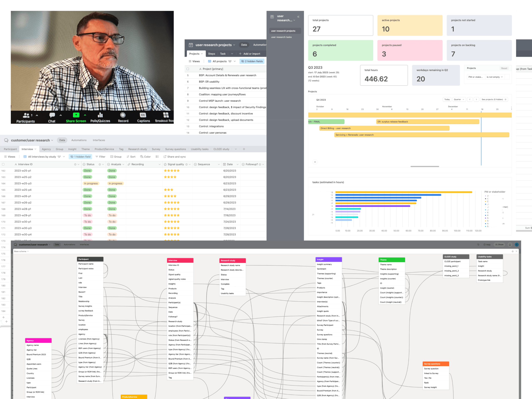Screen dimensions: 532x399
Task: Add project with plus in timeline
Action: point(315,162)
